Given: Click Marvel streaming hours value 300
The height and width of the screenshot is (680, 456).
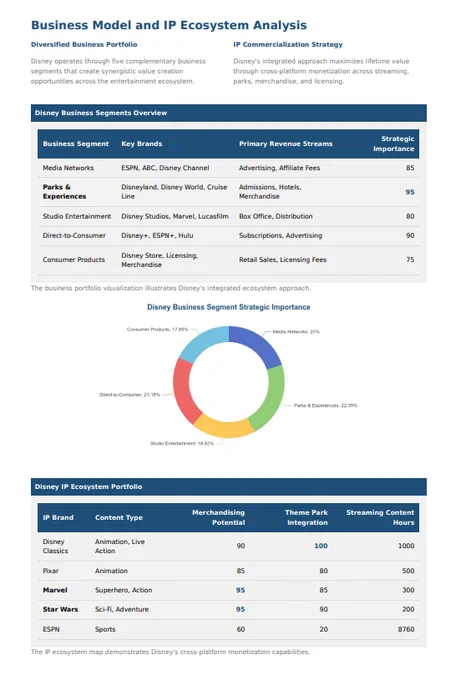Looking at the screenshot, I should coord(408,590).
